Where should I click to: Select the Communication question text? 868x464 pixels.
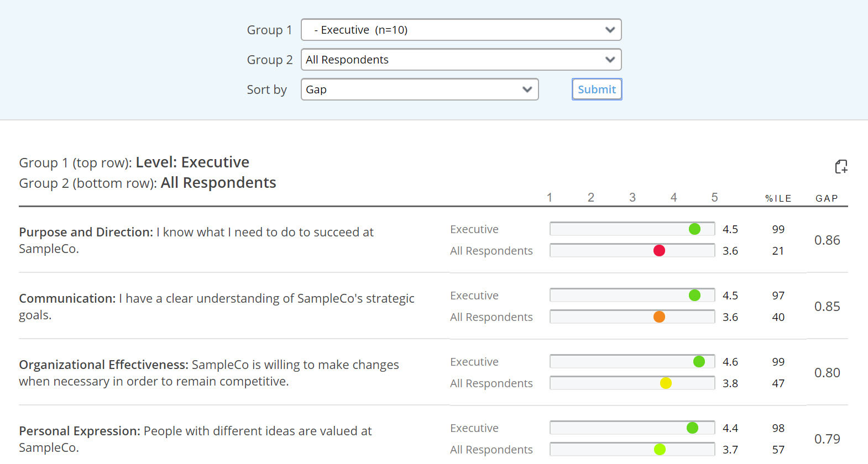point(216,307)
